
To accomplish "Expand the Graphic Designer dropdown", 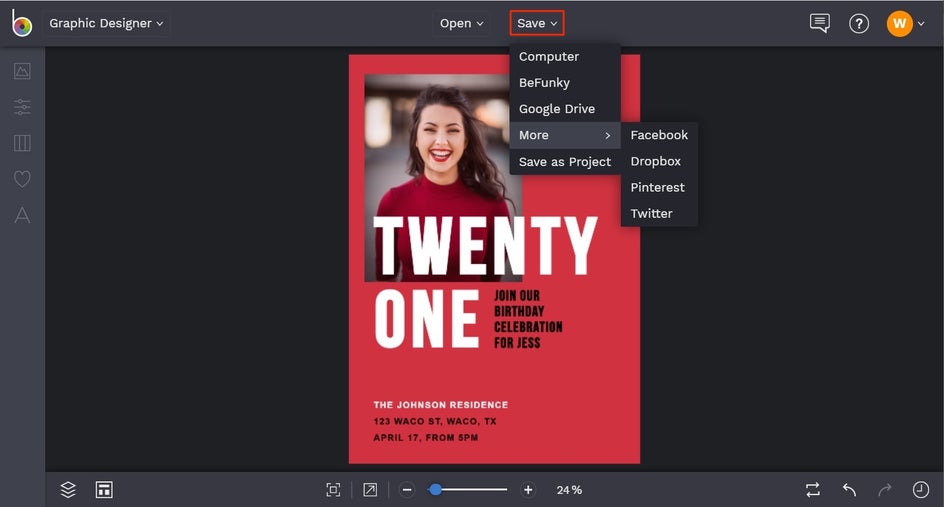I will 106,23.
